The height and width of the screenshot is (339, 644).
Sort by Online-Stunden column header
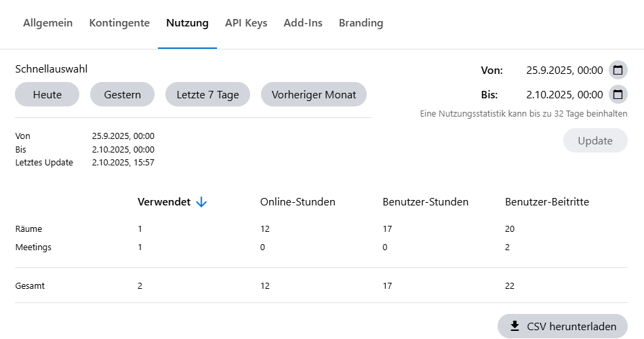point(298,202)
